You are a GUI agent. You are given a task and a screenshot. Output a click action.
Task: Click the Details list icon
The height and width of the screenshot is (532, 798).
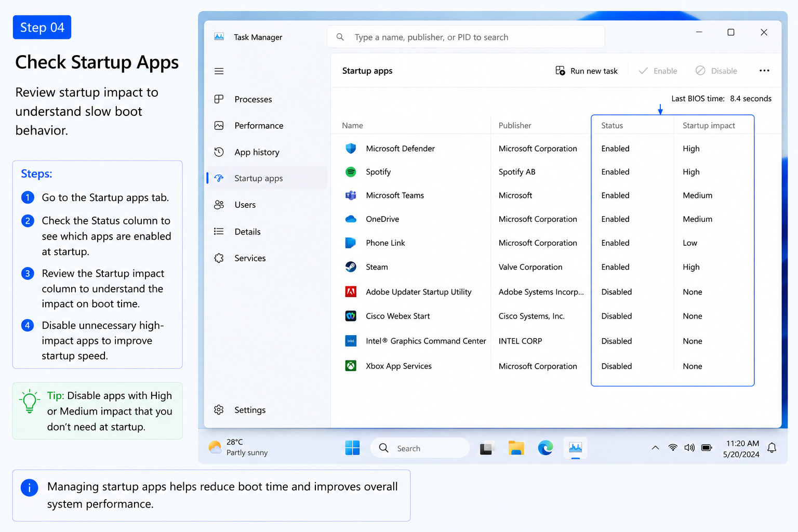(x=219, y=231)
